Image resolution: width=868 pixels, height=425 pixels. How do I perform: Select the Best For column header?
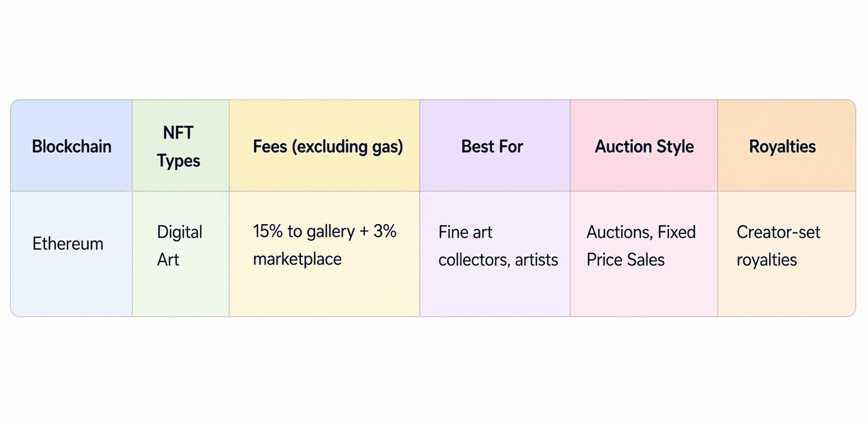(x=495, y=146)
